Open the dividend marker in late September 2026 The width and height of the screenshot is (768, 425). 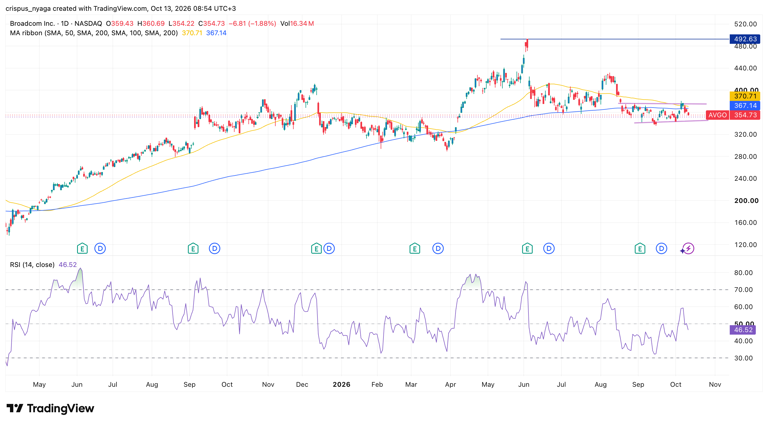tap(661, 249)
